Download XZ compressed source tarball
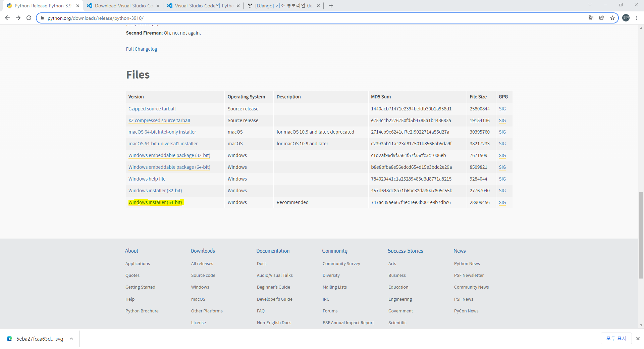Viewport: 644px width, 349px height. coord(159,120)
